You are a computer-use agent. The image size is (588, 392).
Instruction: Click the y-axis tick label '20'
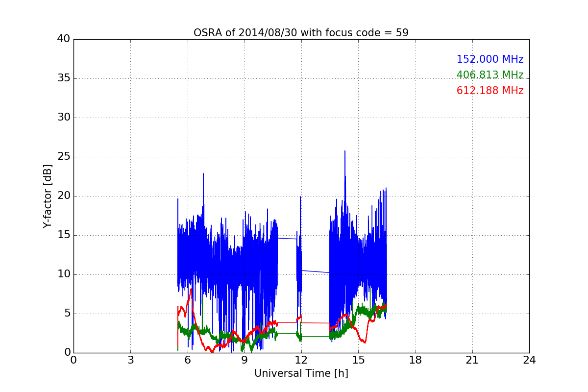point(64,196)
